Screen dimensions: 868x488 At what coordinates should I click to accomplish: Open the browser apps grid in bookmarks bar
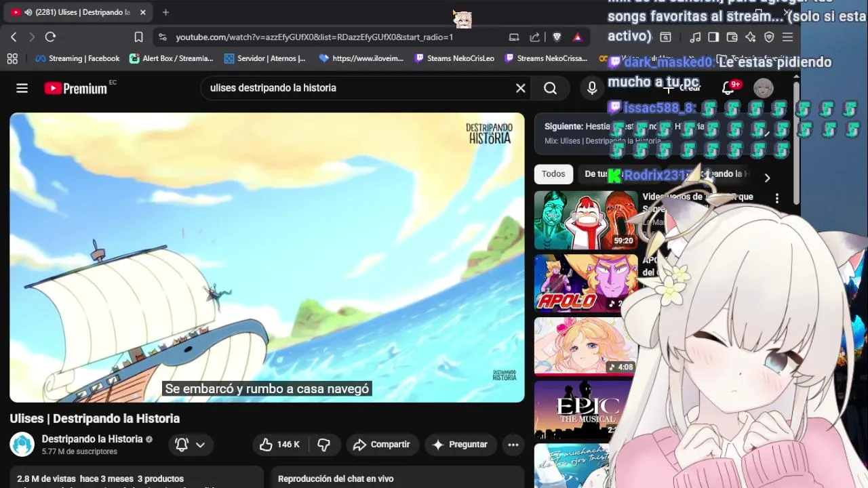[12, 59]
